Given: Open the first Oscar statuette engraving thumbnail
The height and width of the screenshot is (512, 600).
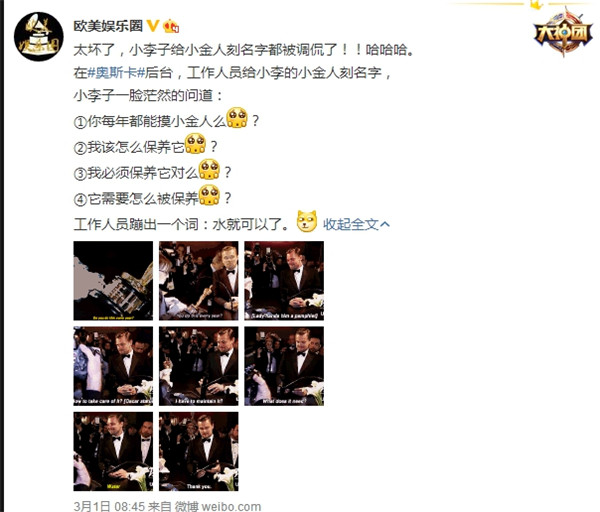Looking at the screenshot, I should [113, 281].
